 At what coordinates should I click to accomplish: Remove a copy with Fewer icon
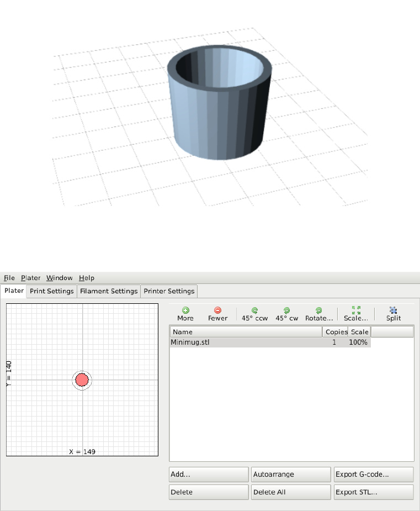coord(217,314)
